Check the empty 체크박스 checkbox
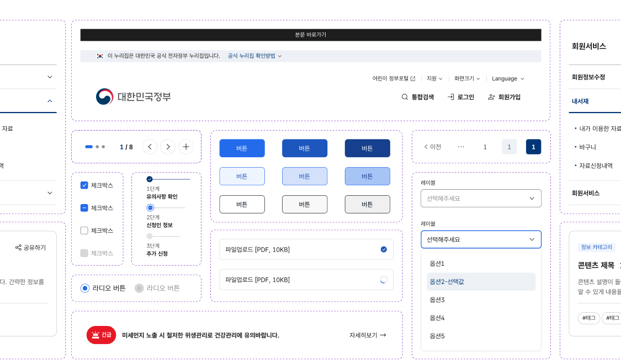The height and width of the screenshot is (364, 621). 84,231
